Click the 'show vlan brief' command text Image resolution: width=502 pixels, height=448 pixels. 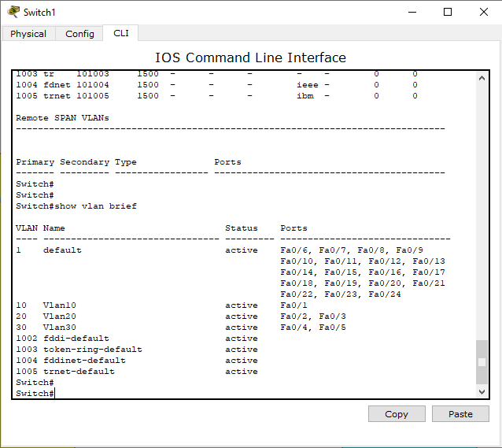(96, 206)
